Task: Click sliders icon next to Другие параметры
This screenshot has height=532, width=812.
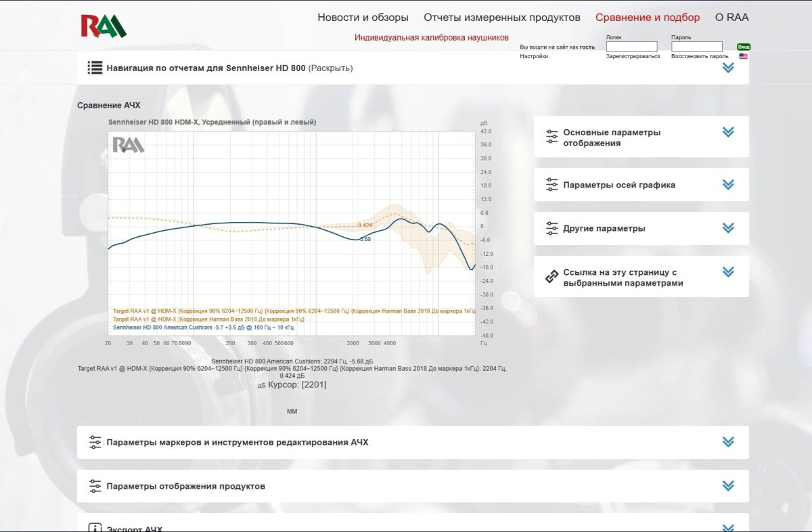Action: pos(552,228)
